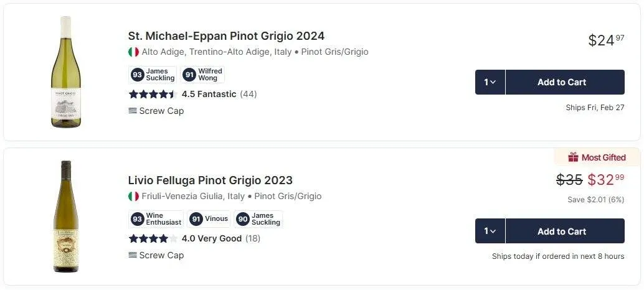This screenshot has height=290, width=644.
Task: Click the Italian flag beside Alto Adige
Action: coord(133,52)
